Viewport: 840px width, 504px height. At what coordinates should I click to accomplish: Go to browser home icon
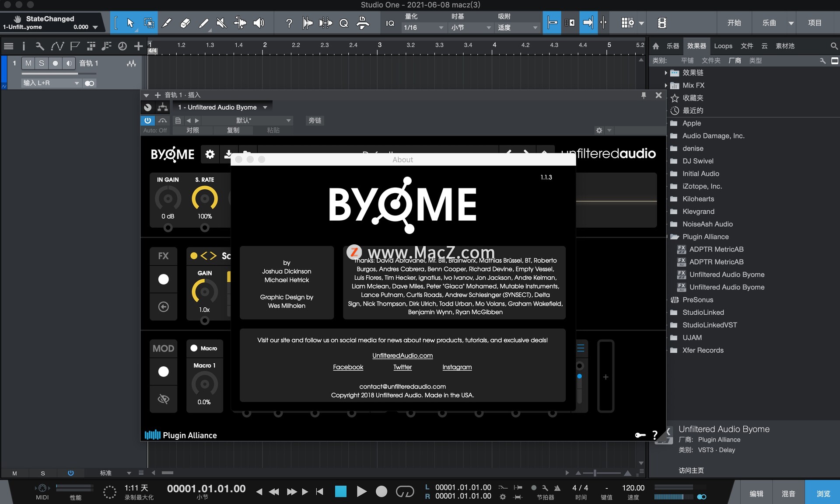(656, 46)
